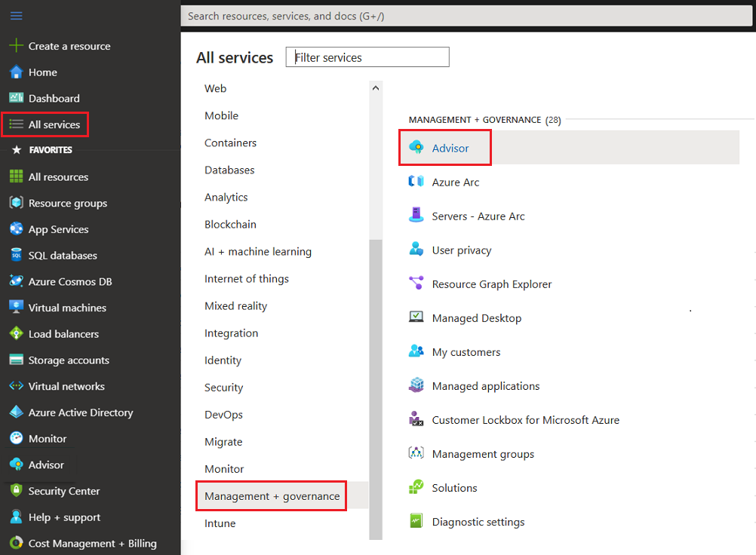The height and width of the screenshot is (555, 756).
Task: Open Mixed reality category
Action: tap(235, 306)
